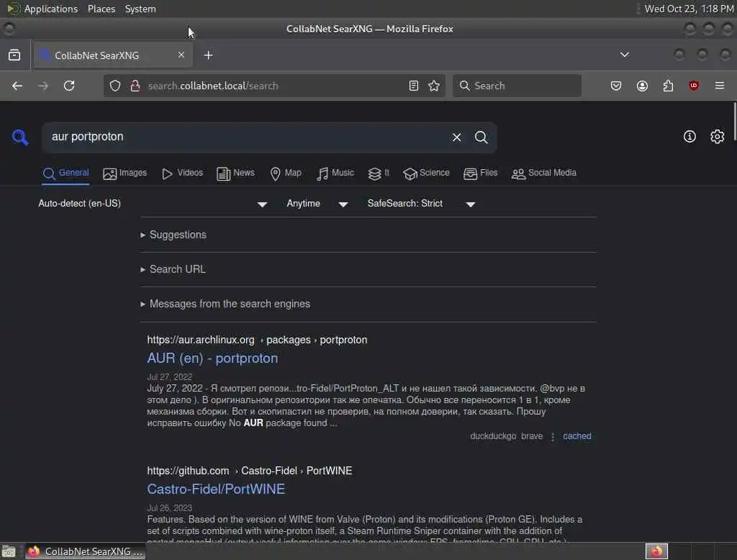Viewport: 737px width, 560px height.
Task: Submit search with the magnifier button
Action: coord(481,137)
